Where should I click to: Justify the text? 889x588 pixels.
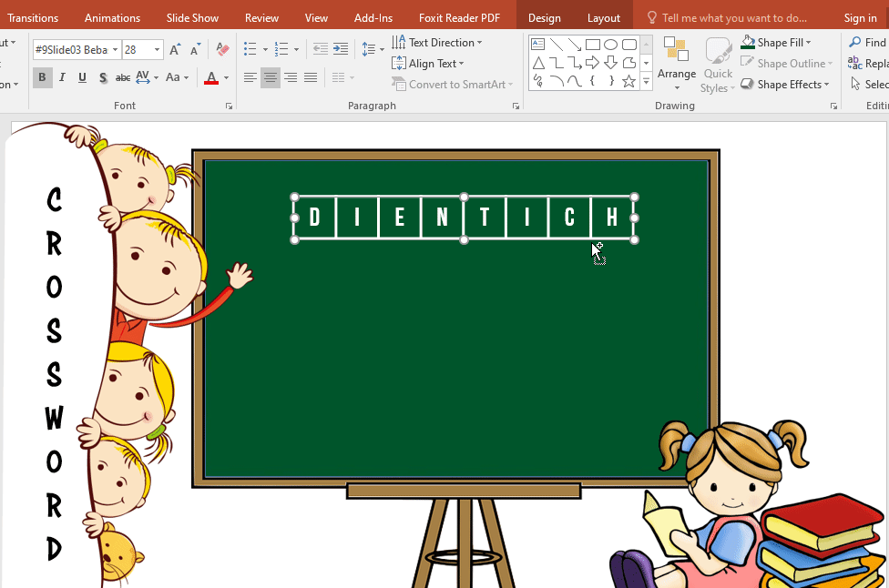pos(310,77)
